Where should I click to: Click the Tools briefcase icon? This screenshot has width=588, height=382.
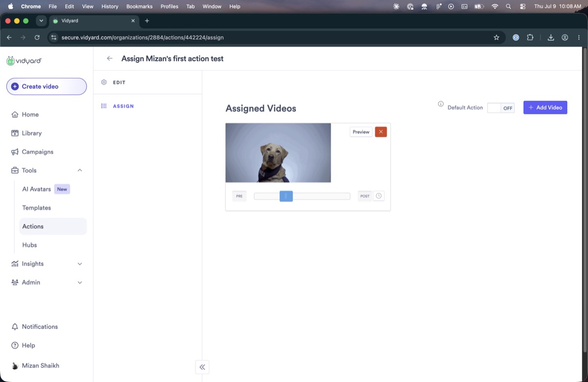click(15, 170)
